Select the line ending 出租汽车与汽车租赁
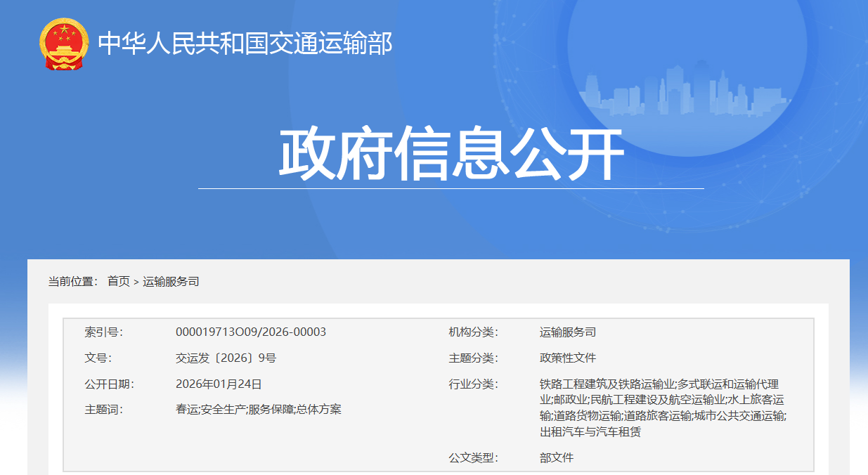This screenshot has width=868, height=475. pyautogui.click(x=590, y=431)
